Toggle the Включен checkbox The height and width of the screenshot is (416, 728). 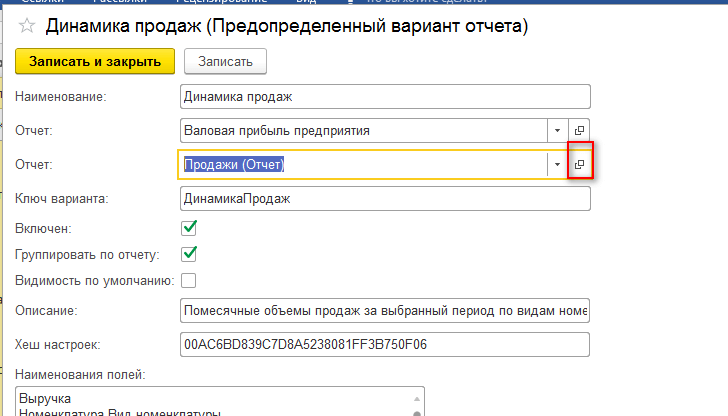tap(188, 229)
